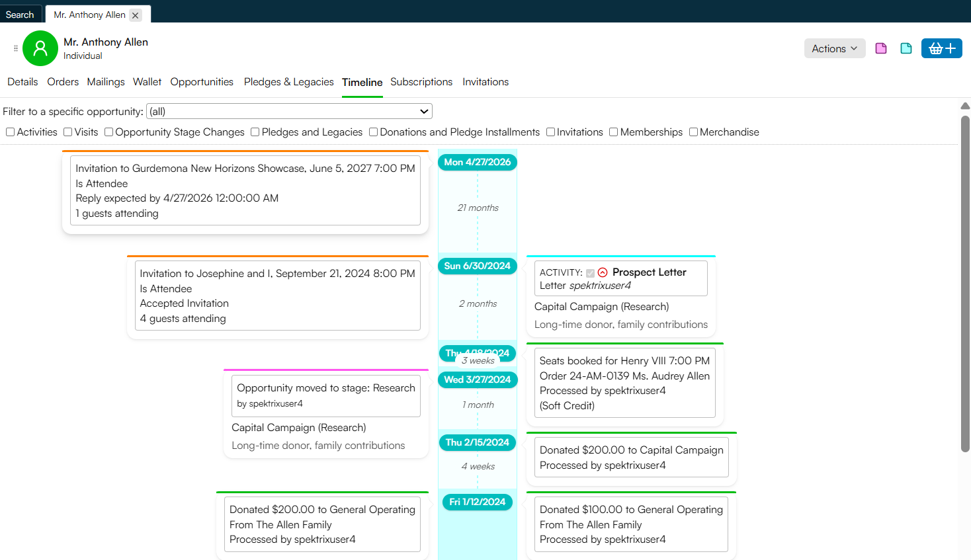
Task: Open the $200.00 General Operating donation card
Action: (x=322, y=524)
